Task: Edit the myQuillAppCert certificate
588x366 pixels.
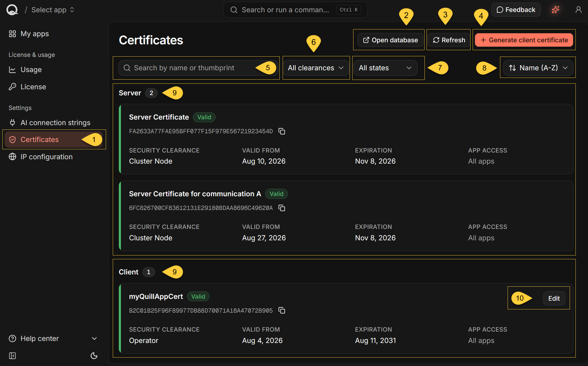Action: (x=554, y=298)
